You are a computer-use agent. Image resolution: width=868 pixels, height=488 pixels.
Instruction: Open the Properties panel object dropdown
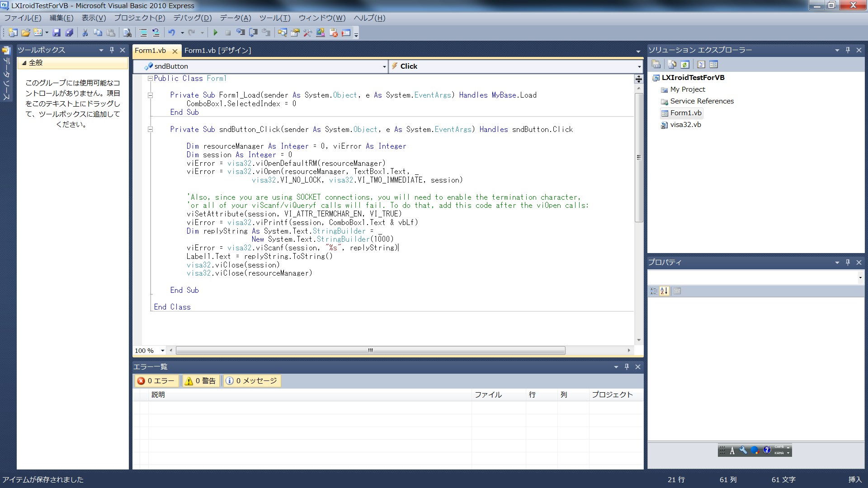click(x=860, y=277)
